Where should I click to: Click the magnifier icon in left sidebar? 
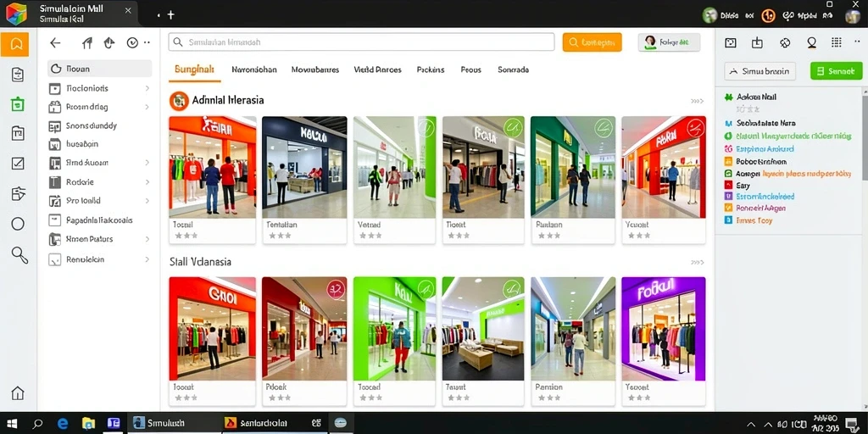tap(19, 254)
